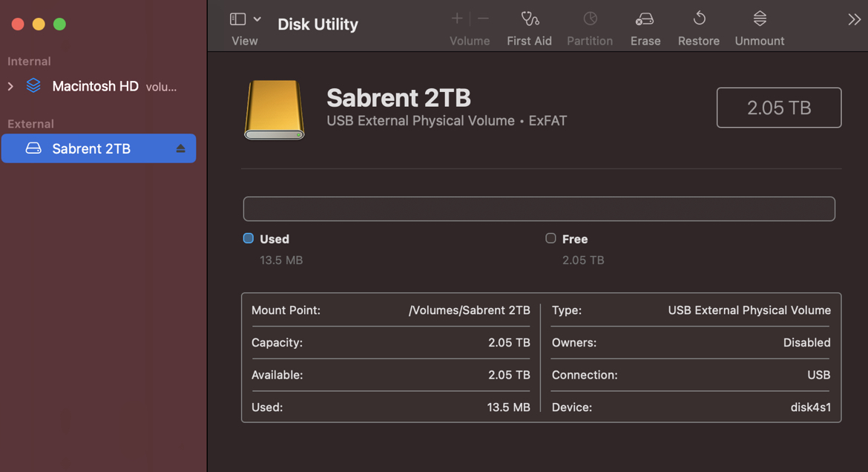Viewport: 868px width, 472px height.
Task: Click the Capacity 2.05 TB value
Action: [x=509, y=342]
